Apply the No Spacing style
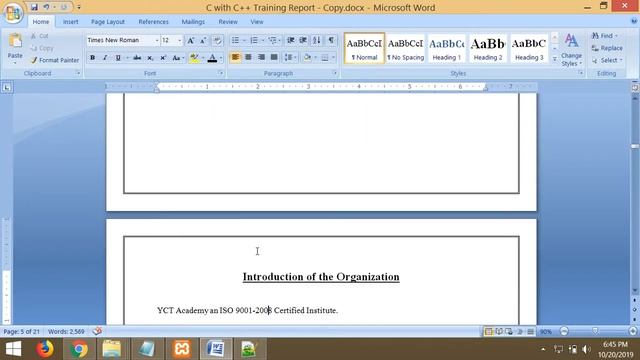 coord(405,48)
